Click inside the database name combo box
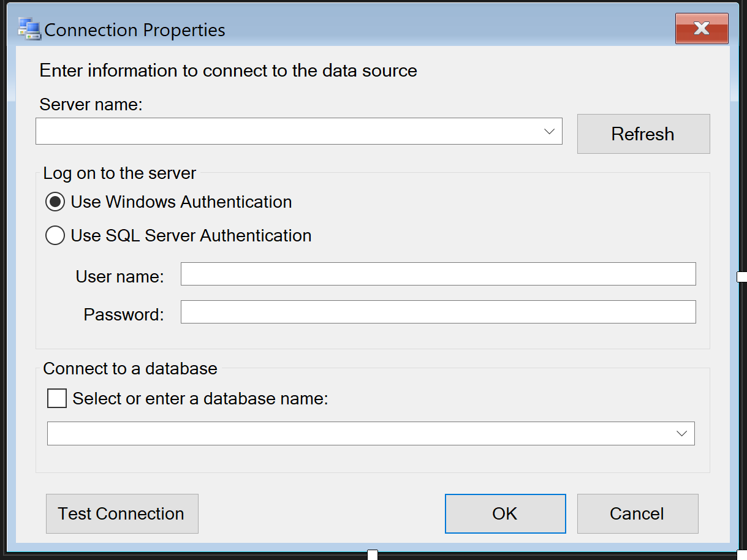747x560 pixels. 371,433
